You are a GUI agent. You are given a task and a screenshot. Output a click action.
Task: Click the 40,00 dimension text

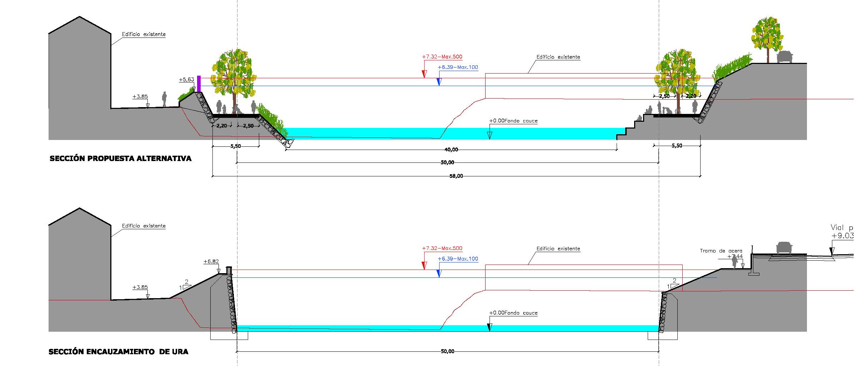[451, 150]
